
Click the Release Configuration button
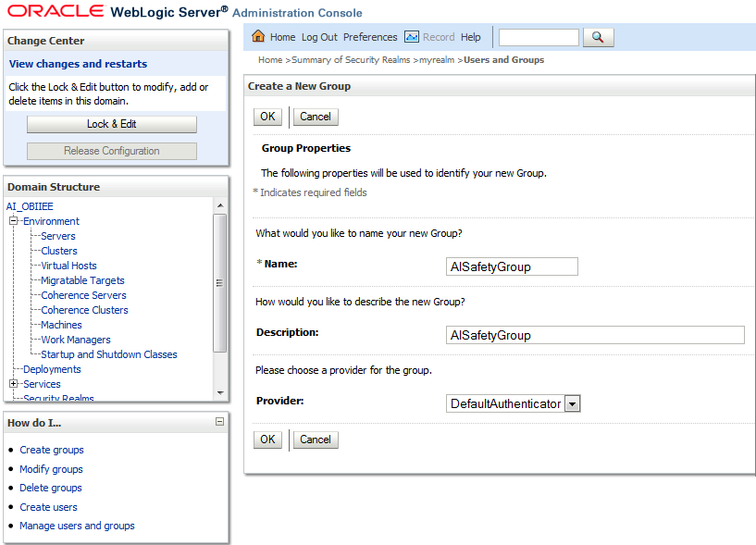tap(112, 151)
